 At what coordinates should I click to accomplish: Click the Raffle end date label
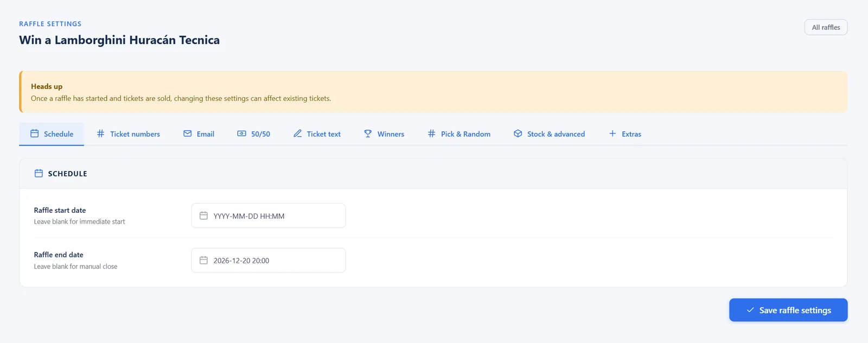59,255
